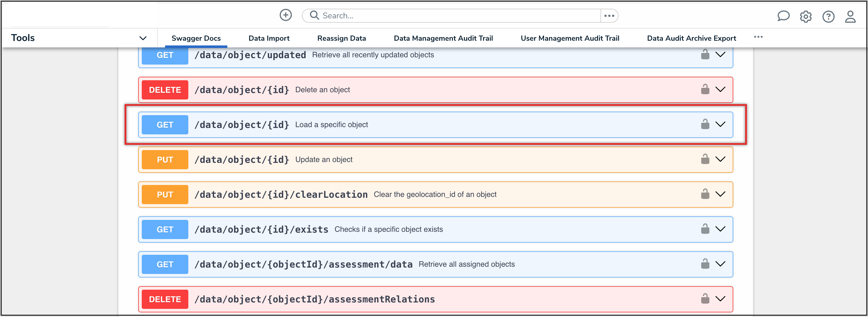Image resolution: width=868 pixels, height=317 pixels.
Task: Toggle authorization lock on clearLocation endpoint
Action: pyautogui.click(x=705, y=194)
